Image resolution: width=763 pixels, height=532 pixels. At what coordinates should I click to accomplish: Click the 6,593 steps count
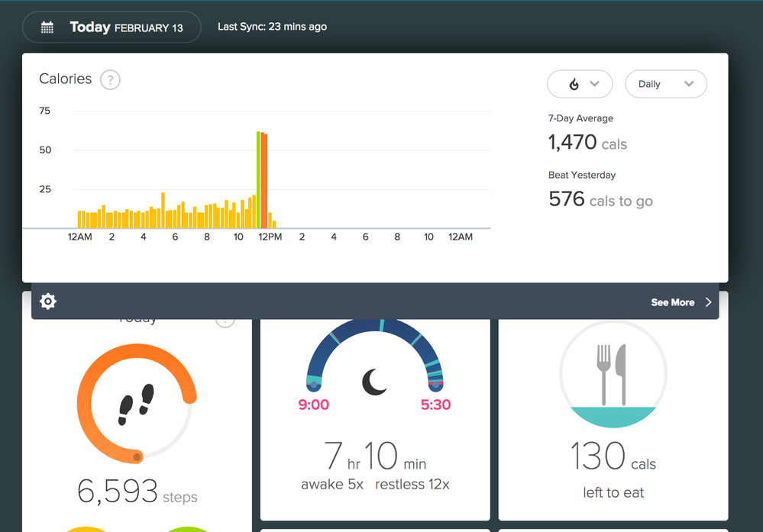[x=118, y=492]
